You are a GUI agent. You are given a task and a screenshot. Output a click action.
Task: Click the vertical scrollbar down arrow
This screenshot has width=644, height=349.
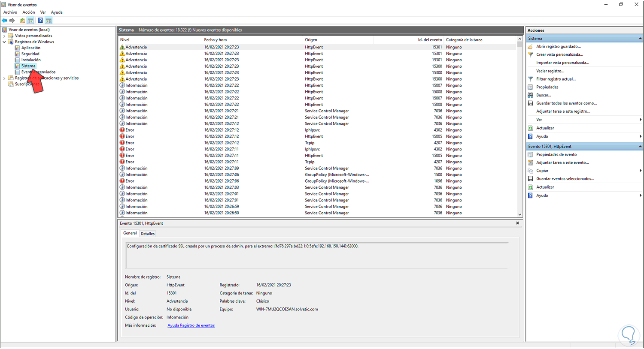[x=519, y=214]
